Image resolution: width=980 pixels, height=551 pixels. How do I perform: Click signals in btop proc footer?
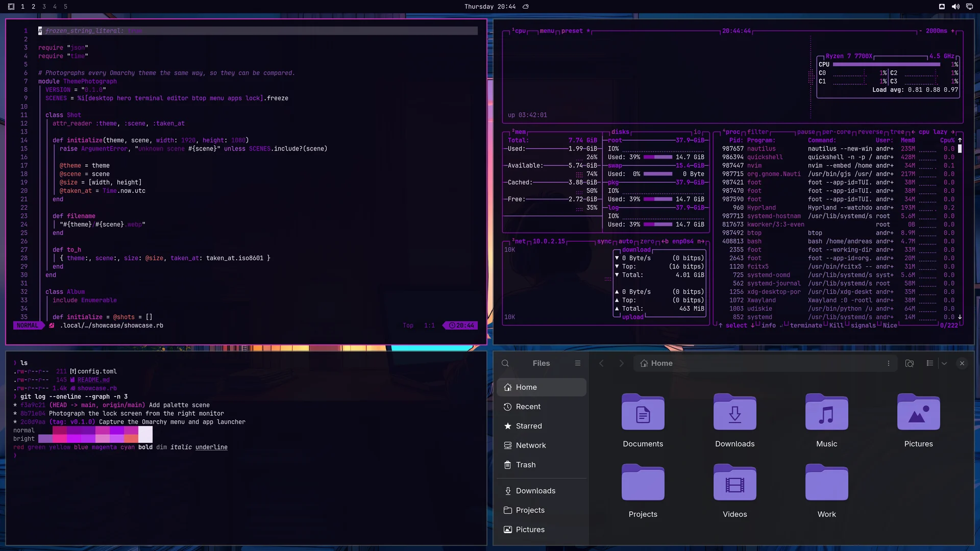[863, 325]
